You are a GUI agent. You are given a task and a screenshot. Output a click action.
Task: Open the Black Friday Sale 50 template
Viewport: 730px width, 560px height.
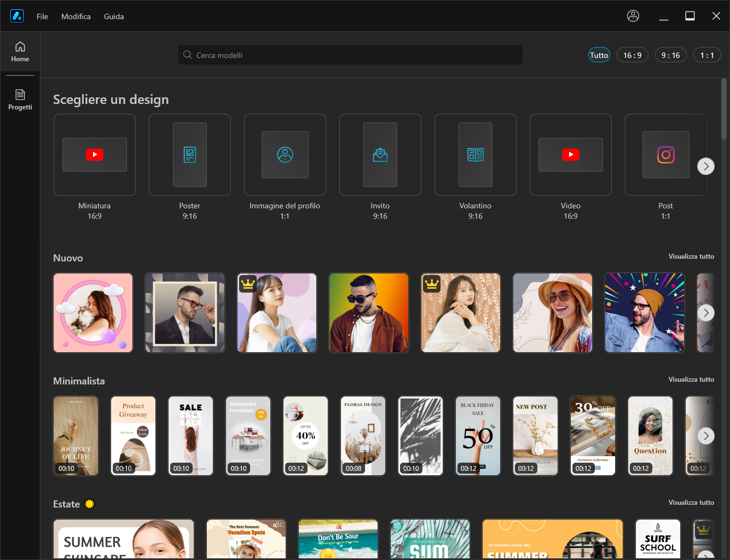click(478, 436)
